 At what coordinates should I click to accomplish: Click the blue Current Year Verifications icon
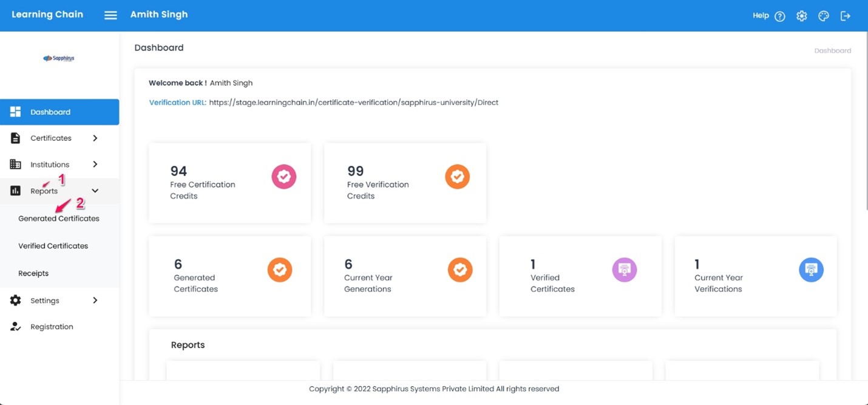(x=811, y=270)
